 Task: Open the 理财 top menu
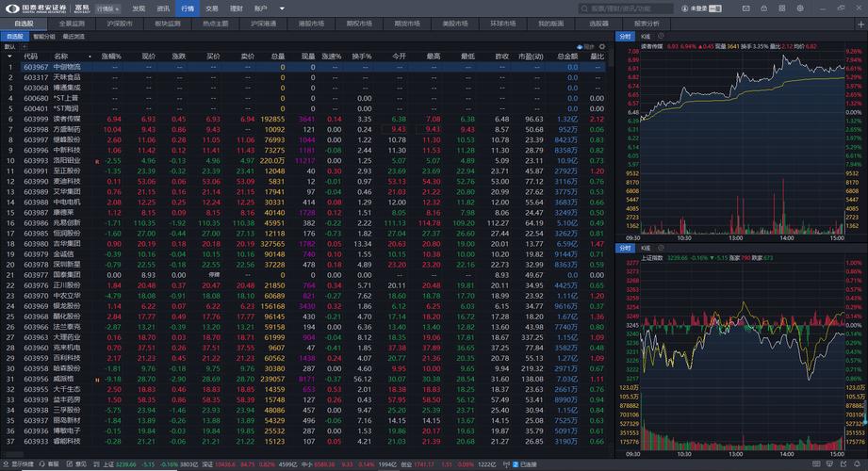[x=237, y=8]
